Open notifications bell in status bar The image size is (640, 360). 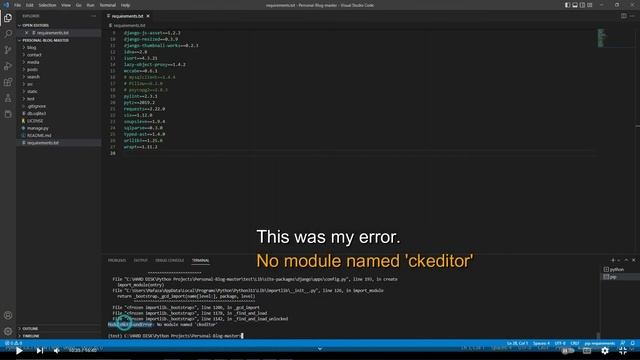pyautogui.click(x=633, y=343)
